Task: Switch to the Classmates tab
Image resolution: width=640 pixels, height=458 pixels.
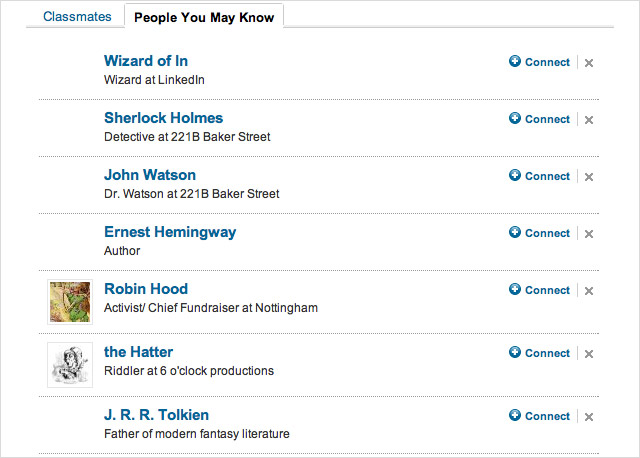Action: click(x=77, y=16)
